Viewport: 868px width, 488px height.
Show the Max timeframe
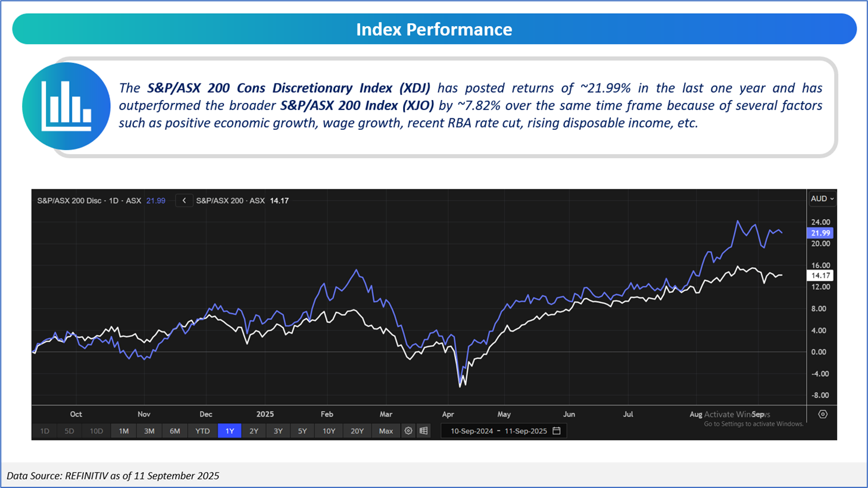pos(386,431)
